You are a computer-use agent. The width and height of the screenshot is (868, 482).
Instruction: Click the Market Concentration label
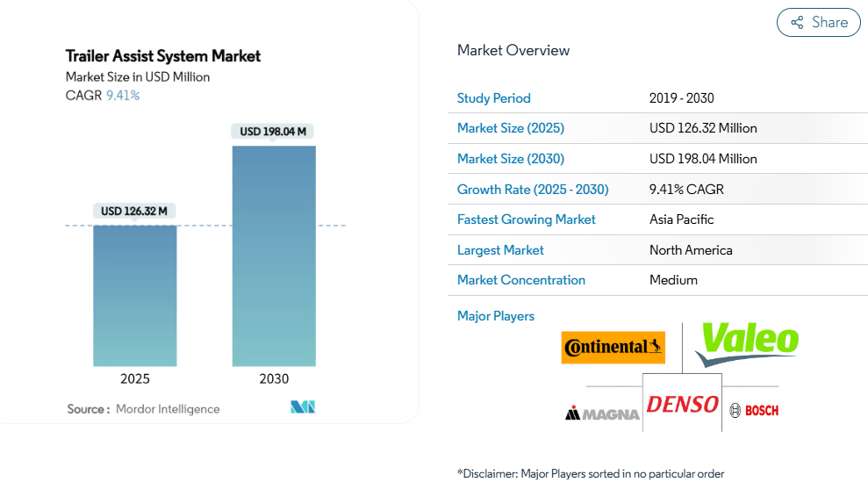coord(521,280)
